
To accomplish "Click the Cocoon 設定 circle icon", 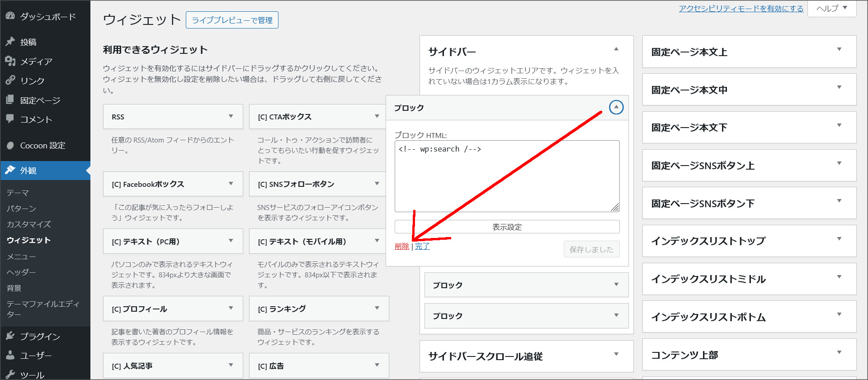I will pyautogui.click(x=10, y=145).
